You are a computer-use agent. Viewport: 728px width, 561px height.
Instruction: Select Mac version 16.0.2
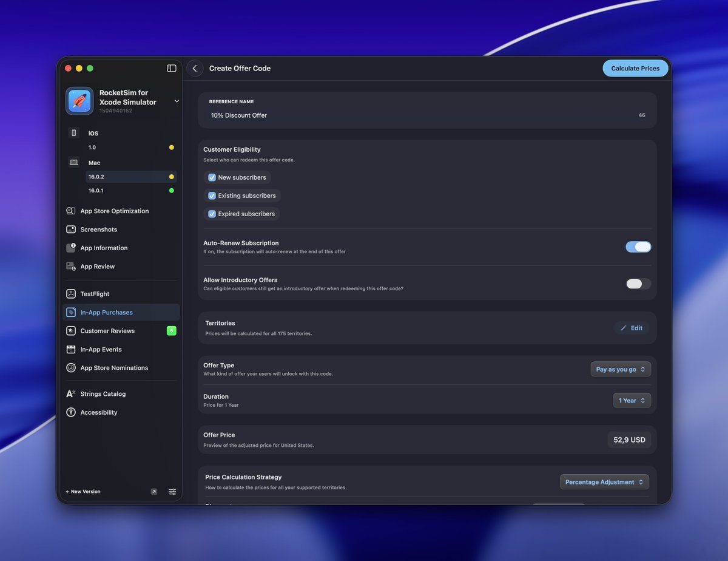point(131,177)
